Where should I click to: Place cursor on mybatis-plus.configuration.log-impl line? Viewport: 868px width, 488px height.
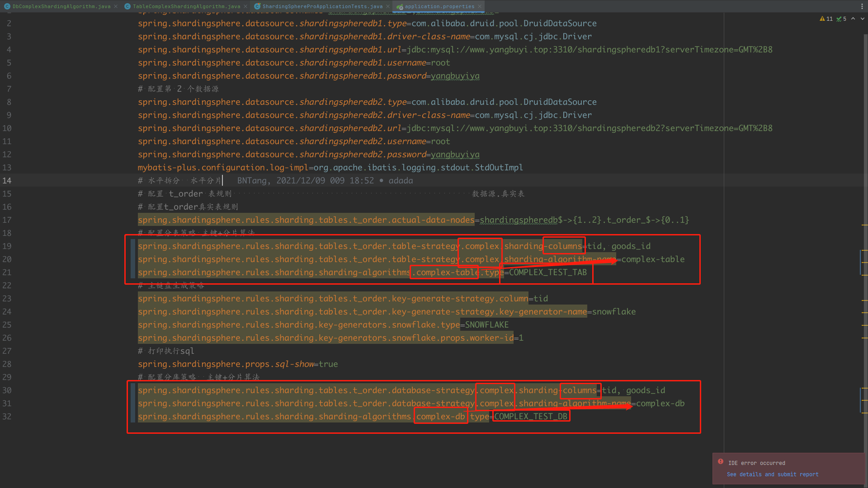click(x=330, y=168)
